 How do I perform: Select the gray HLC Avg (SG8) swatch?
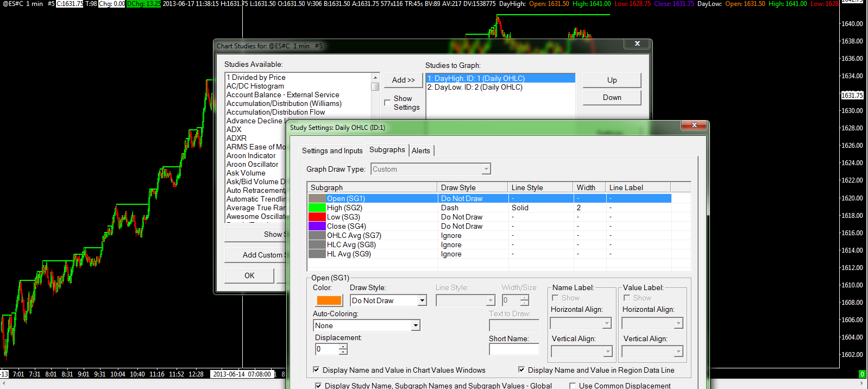[317, 244]
